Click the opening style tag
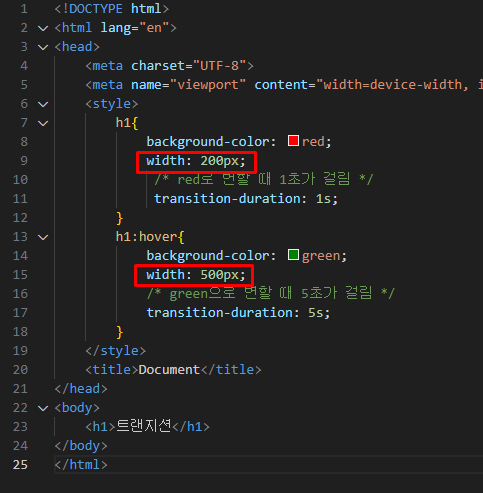The height and width of the screenshot is (493, 483). coord(112,104)
